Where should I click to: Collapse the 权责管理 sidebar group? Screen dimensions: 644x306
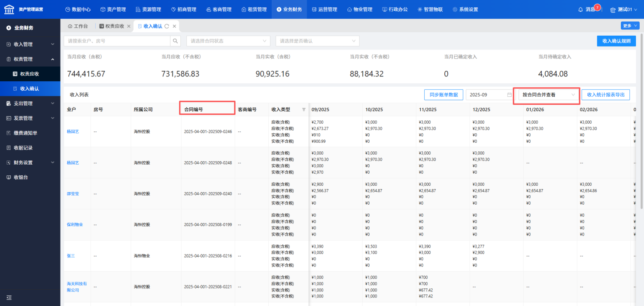click(30, 59)
